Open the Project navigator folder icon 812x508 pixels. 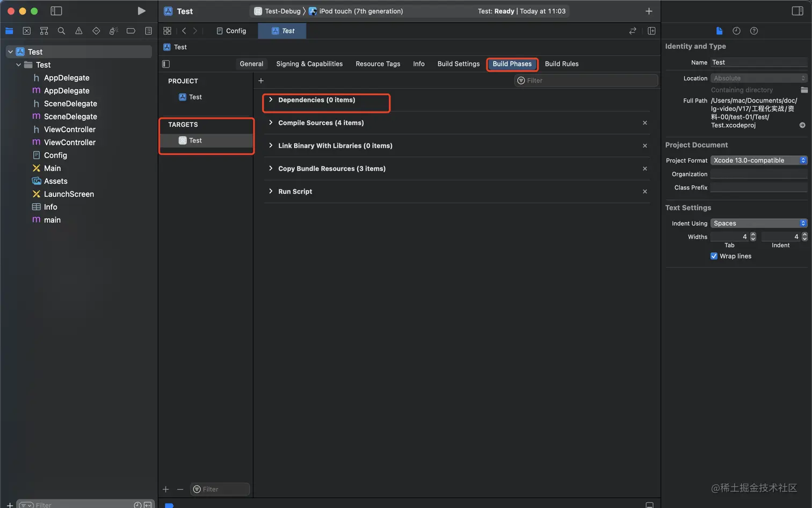point(9,31)
